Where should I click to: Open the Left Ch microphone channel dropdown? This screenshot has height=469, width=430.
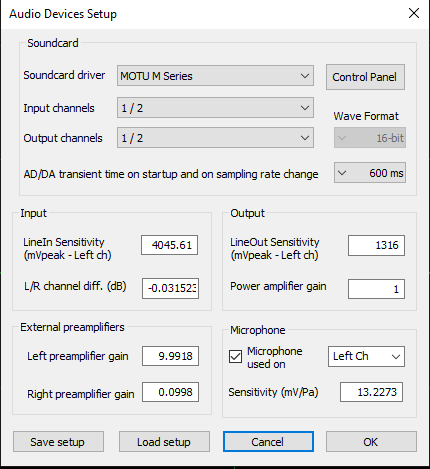[x=366, y=356]
